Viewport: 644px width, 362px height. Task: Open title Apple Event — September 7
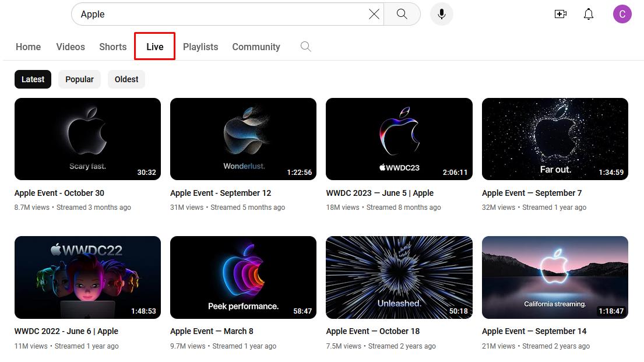(532, 193)
